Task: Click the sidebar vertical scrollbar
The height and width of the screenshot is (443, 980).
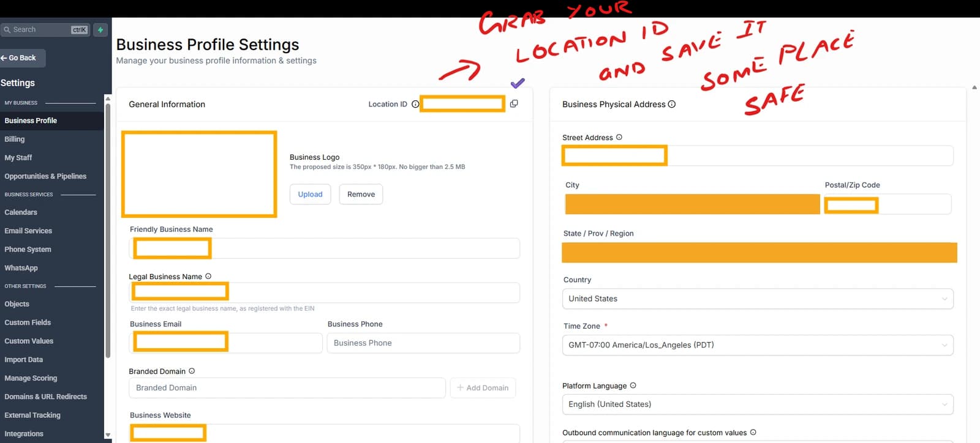Action: [x=108, y=229]
